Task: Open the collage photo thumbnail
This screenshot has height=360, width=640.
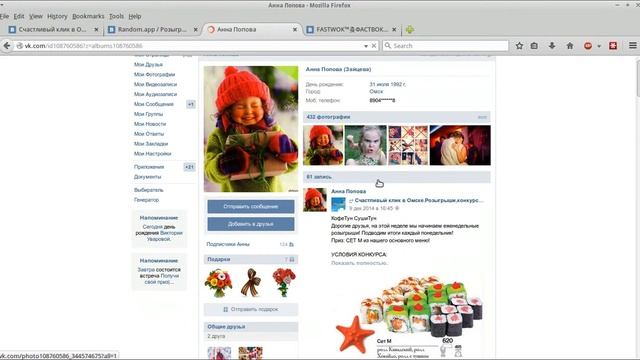Action: point(408,145)
